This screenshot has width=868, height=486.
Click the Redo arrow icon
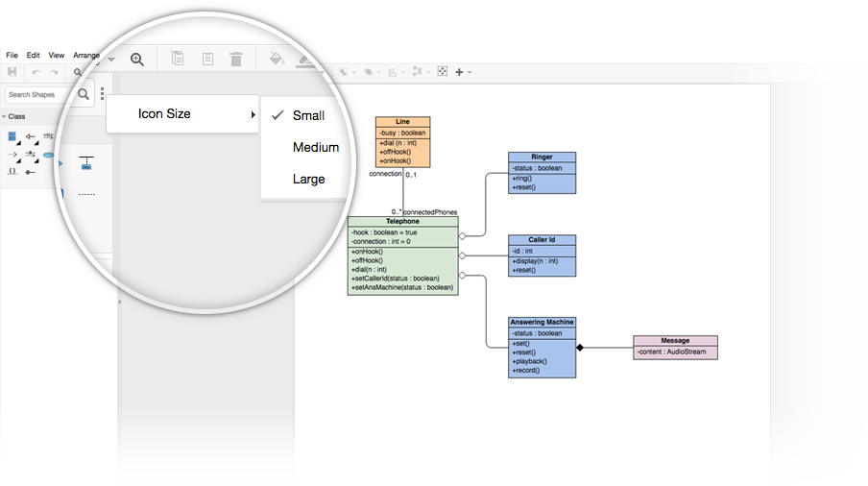pos(54,72)
